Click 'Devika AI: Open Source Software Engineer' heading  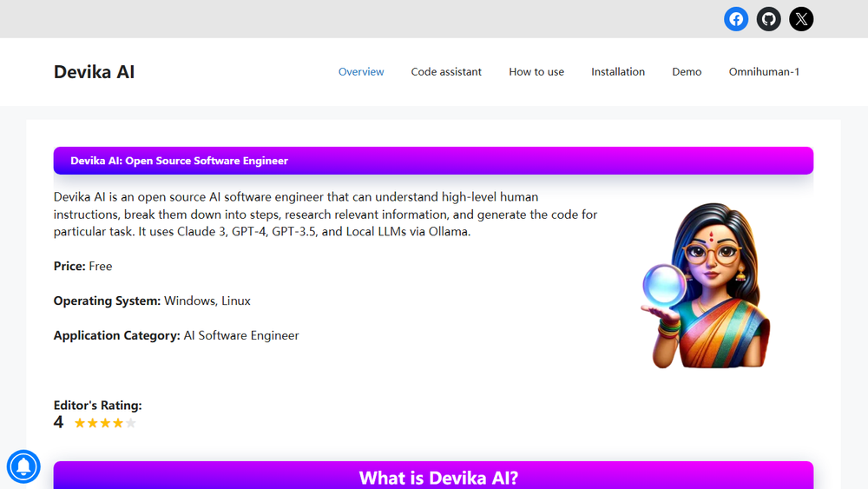[x=179, y=161]
